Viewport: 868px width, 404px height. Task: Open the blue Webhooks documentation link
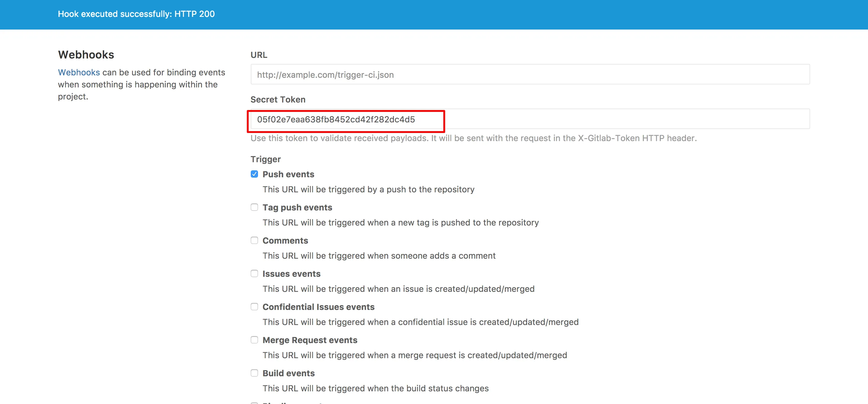pyautogui.click(x=79, y=72)
